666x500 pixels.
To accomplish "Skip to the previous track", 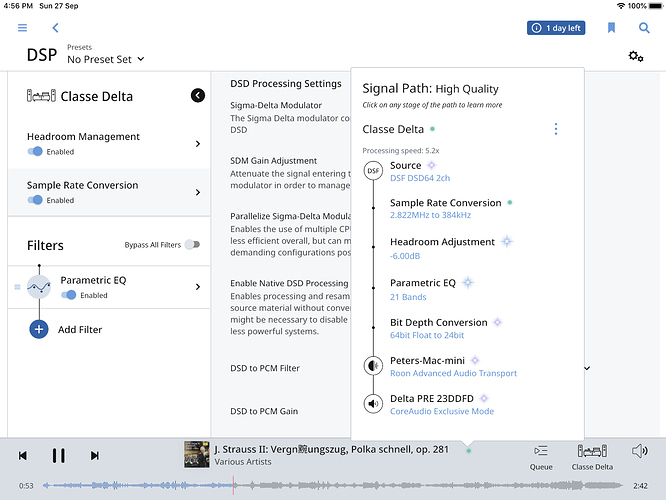I will coord(23,455).
